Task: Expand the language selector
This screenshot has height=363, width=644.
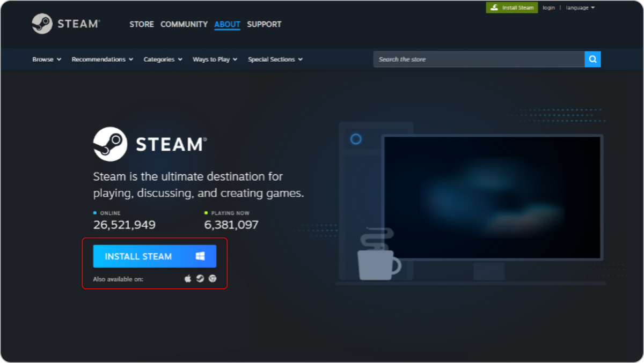Action: click(x=580, y=8)
